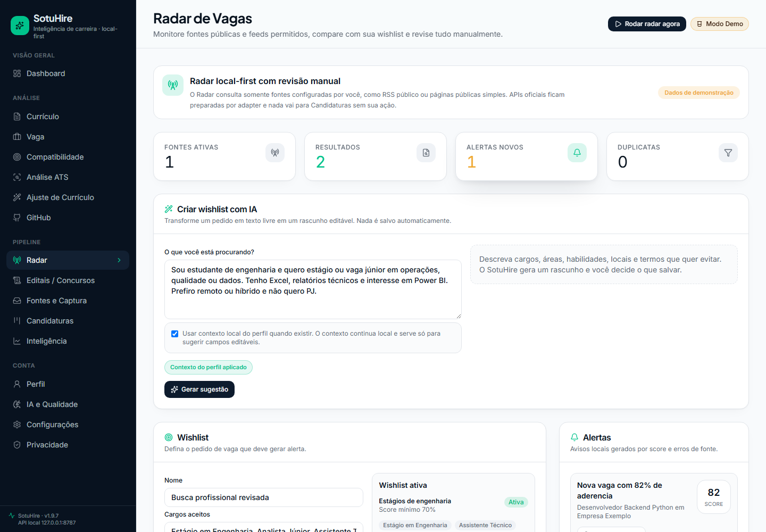766x532 pixels.
Task: Click the Dashboard grid icon
Action: coord(17,73)
